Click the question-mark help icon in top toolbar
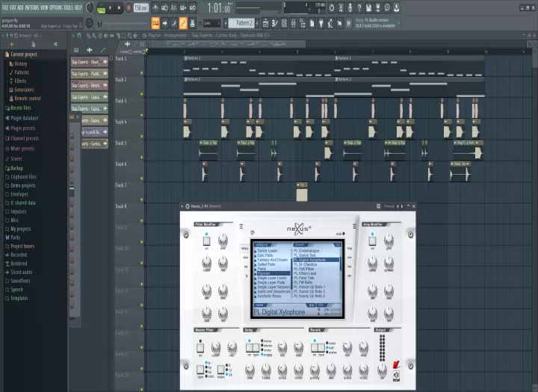Screen dimensions: 538x392 [359, 7]
